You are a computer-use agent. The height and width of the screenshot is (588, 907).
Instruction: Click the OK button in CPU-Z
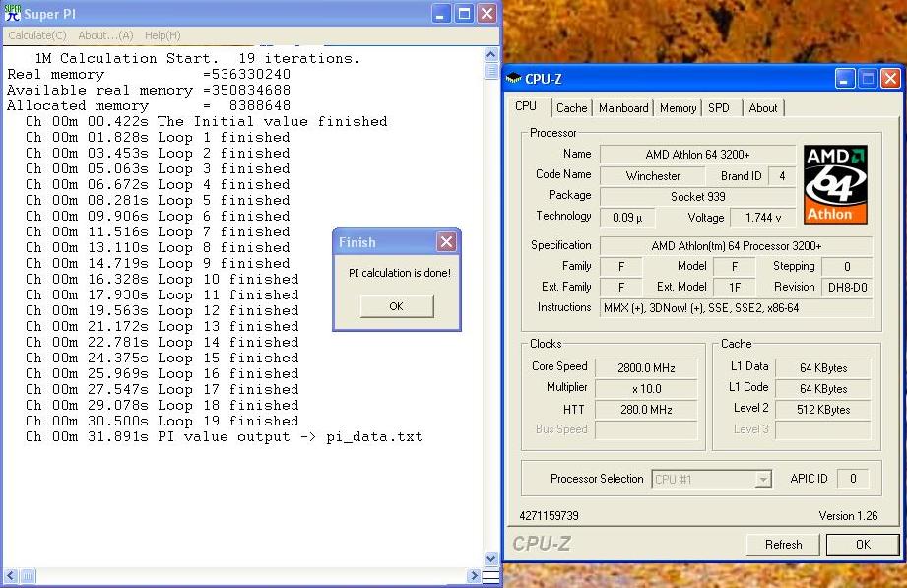[863, 544]
